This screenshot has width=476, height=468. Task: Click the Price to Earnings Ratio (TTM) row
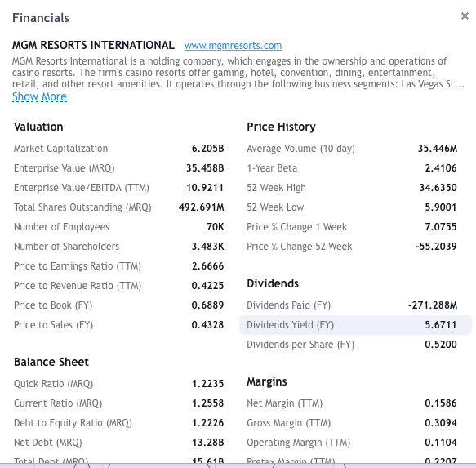(x=118, y=266)
